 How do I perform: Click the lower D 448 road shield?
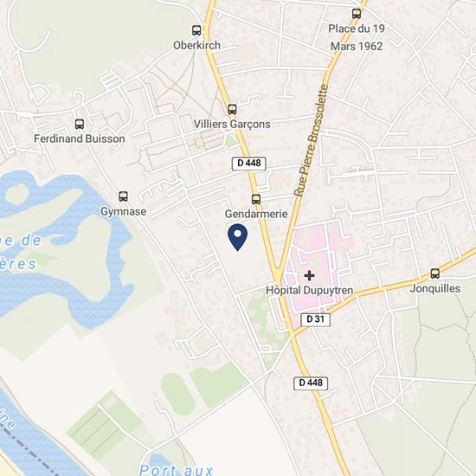pyautogui.click(x=311, y=383)
